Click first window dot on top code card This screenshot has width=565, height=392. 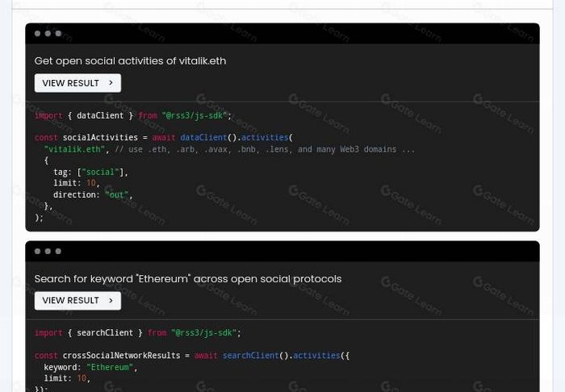pos(37,34)
